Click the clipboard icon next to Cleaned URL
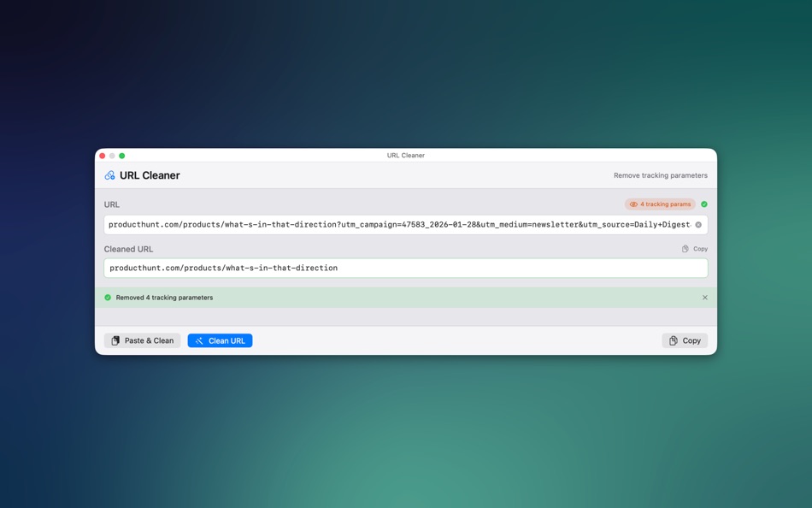The height and width of the screenshot is (508, 812). click(684, 248)
